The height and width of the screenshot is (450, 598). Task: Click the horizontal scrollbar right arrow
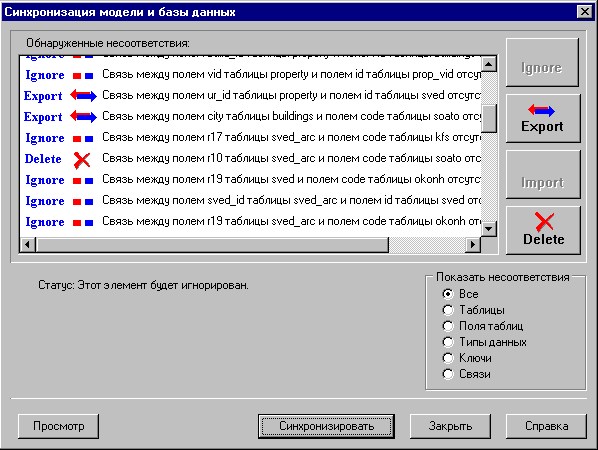[x=473, y=244]
